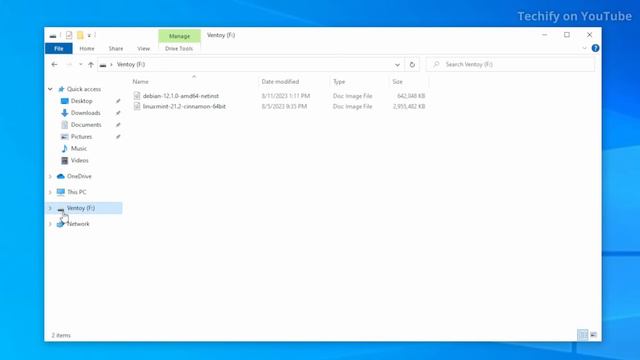Open the View ribbon tab
This screenshot has height=360, width=640.
(x=144, y=49)
